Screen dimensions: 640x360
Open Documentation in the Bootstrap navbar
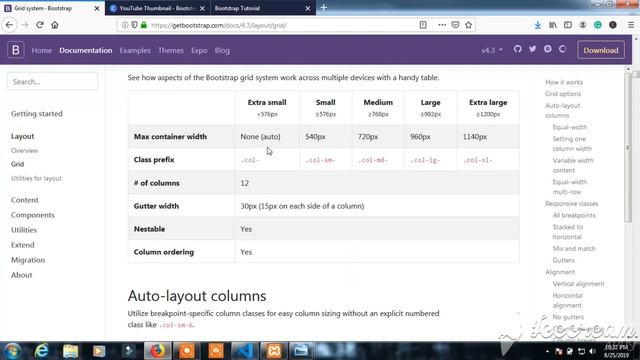[86, 50]
